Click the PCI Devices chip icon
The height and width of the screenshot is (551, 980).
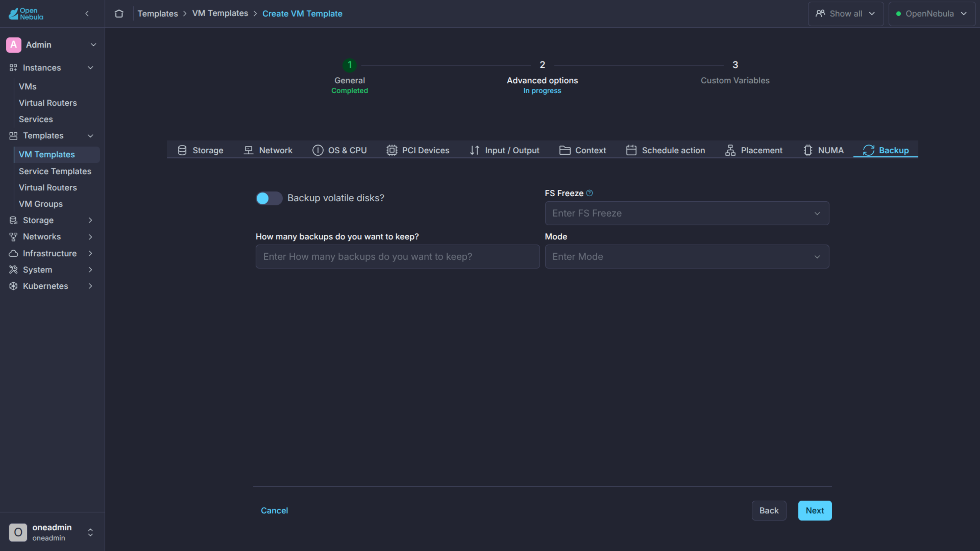392,150
